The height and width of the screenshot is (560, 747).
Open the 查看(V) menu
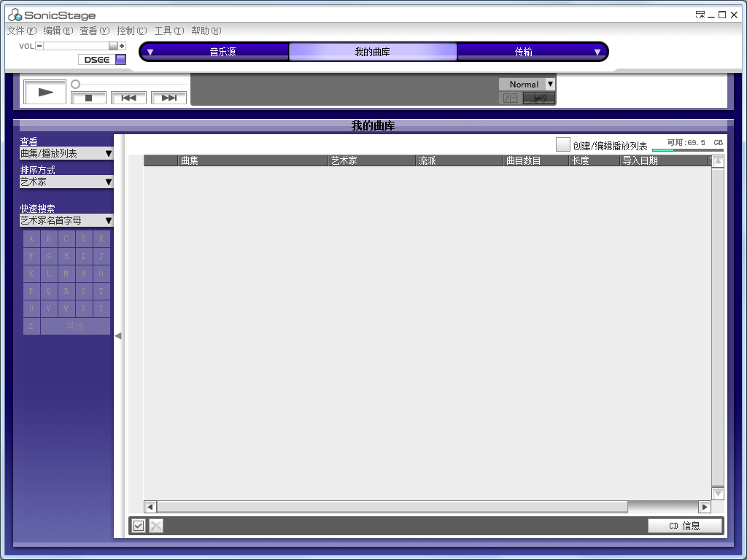point(95,31)
